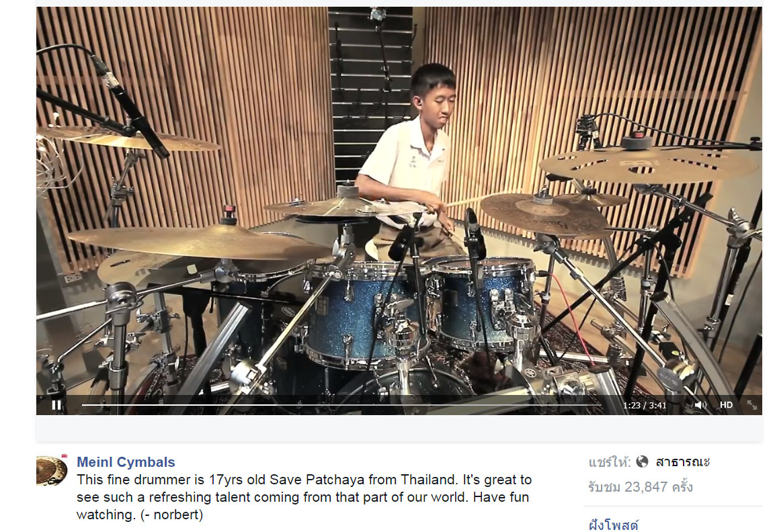Toggle HD video quality
The height and width of the screenshot is (532, 777).
point(726,404)
